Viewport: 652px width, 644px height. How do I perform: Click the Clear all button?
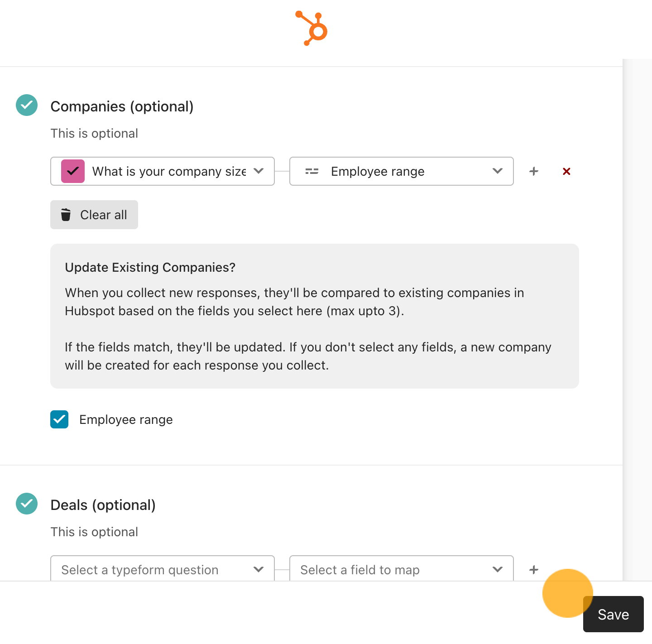click(x=94, y=215)
